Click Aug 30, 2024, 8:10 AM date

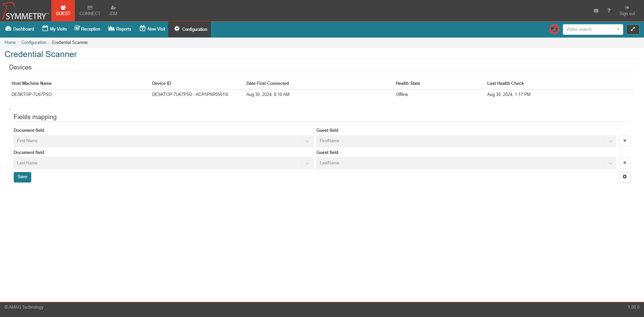click(x=268, y=95)
